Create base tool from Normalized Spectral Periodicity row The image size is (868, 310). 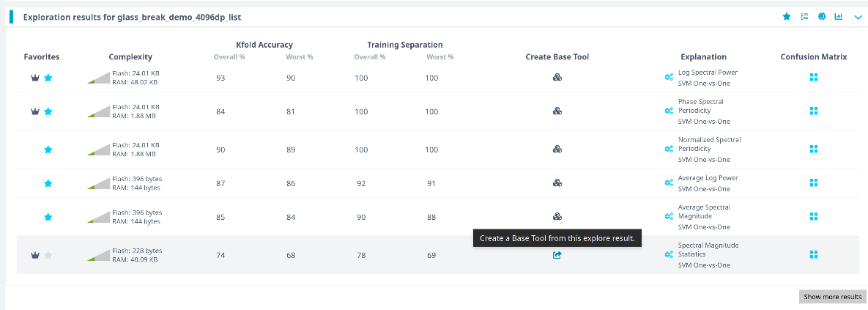click(557, 150)
